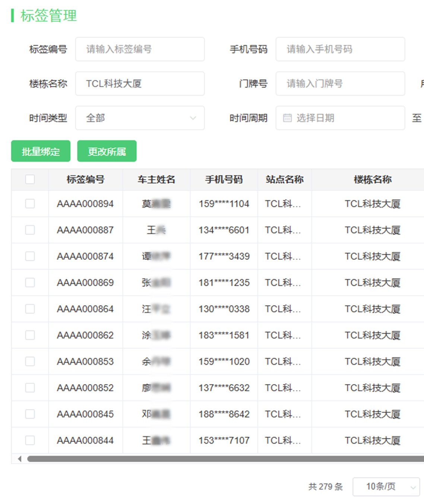Open the 时间类型 dropdown chevron

point(193,118)
